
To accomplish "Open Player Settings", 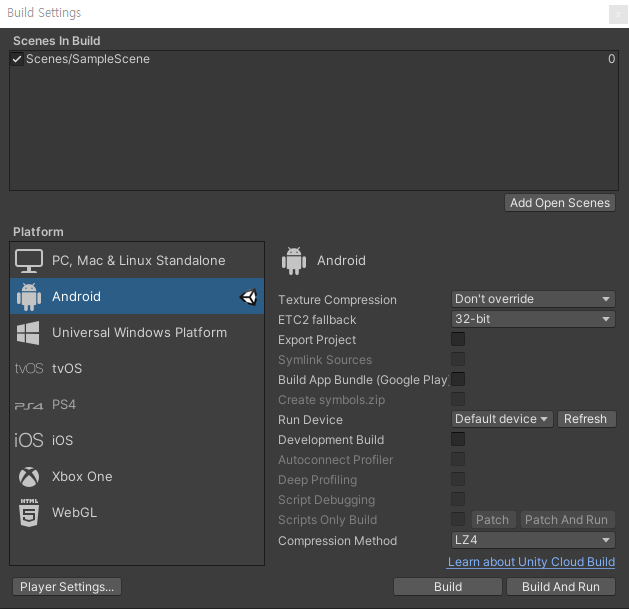I will coord(67,587).
